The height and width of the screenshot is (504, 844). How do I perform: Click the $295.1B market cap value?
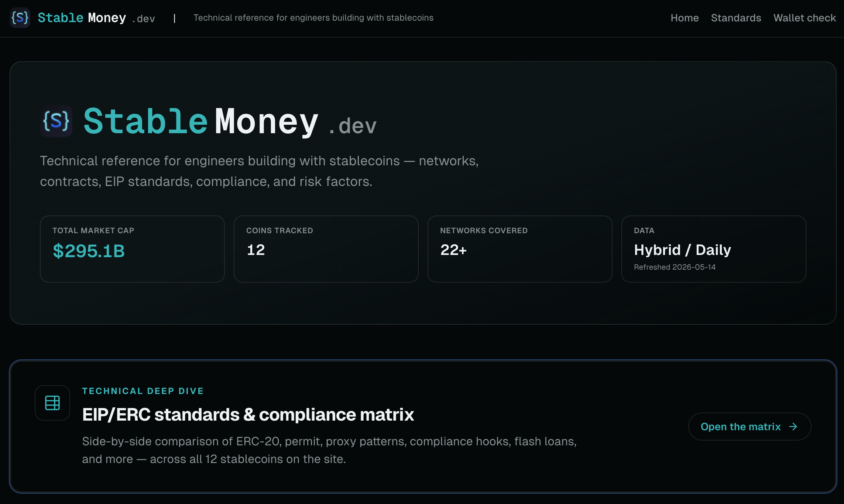[89, 251]
